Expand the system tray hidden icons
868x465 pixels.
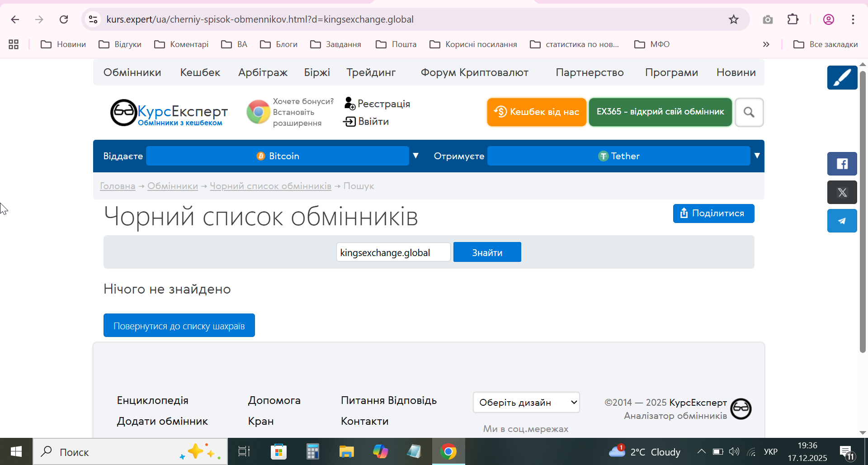701,451
